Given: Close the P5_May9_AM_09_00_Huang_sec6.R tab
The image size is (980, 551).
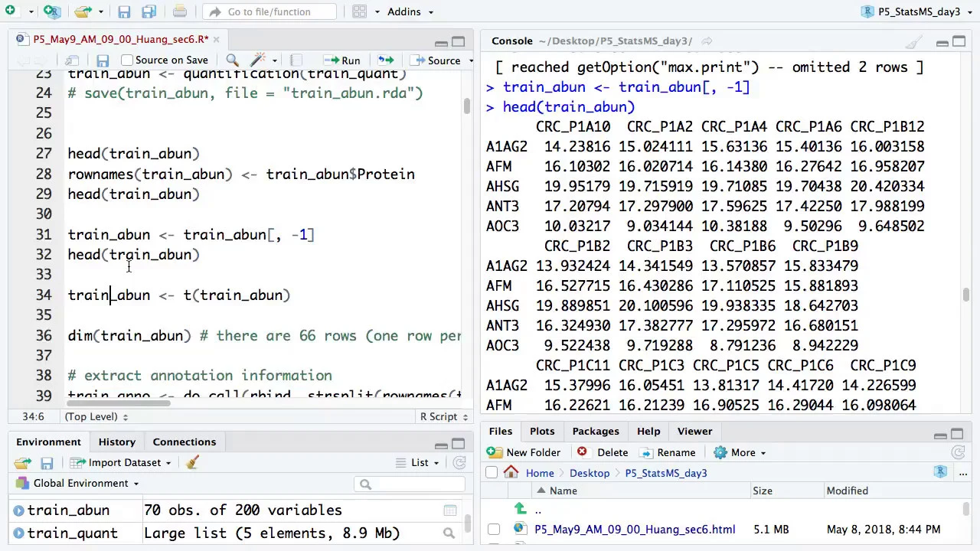Looking at the screenshot, I should (x=216, y=39).
